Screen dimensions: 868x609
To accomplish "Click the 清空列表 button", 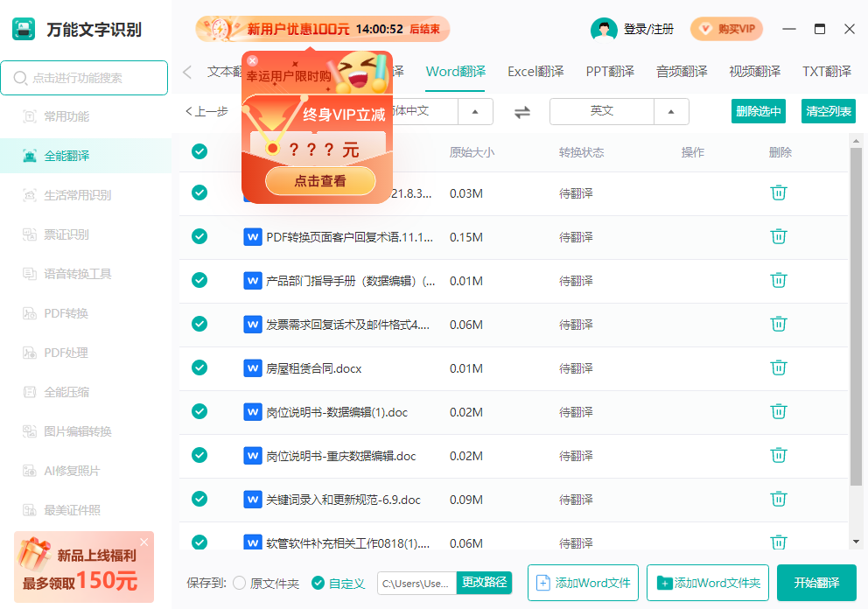I will point(828,111).
